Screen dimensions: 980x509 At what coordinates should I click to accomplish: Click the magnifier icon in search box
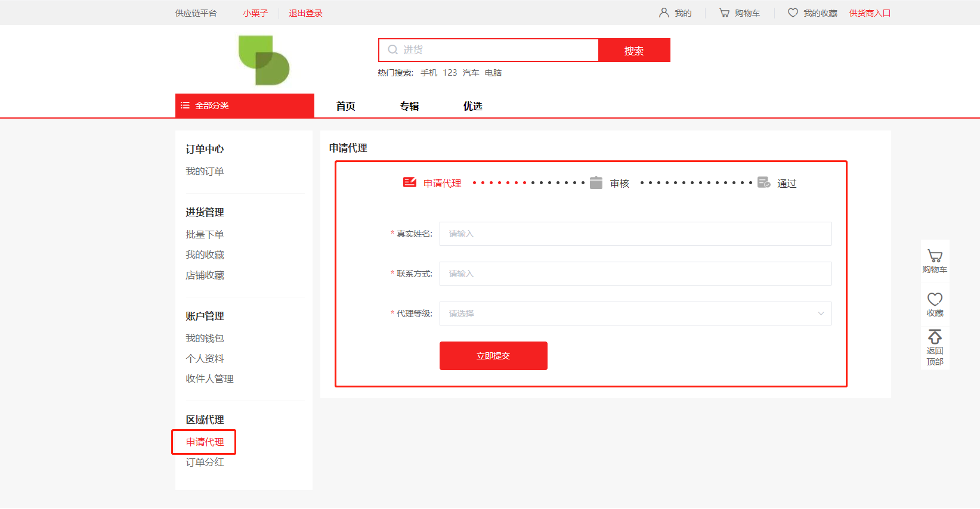392,50
